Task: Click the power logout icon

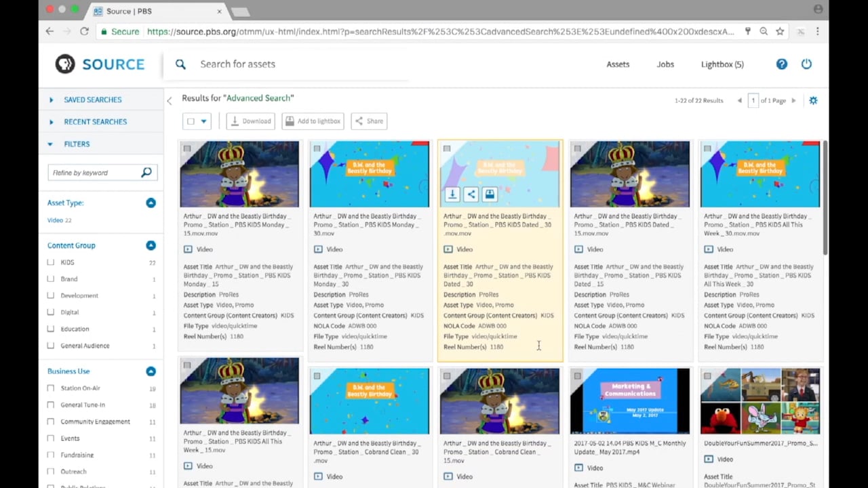Action: pos(806,64)
